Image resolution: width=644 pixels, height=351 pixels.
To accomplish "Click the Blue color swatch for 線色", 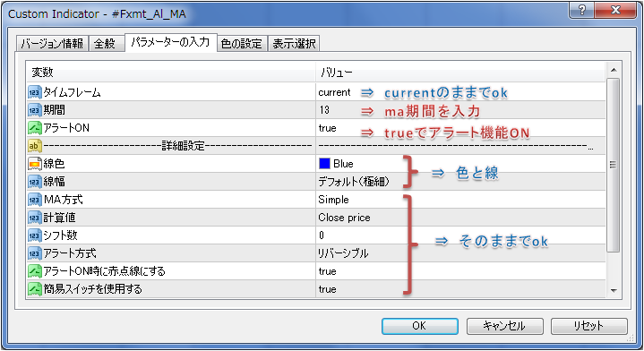I will 324,164.
